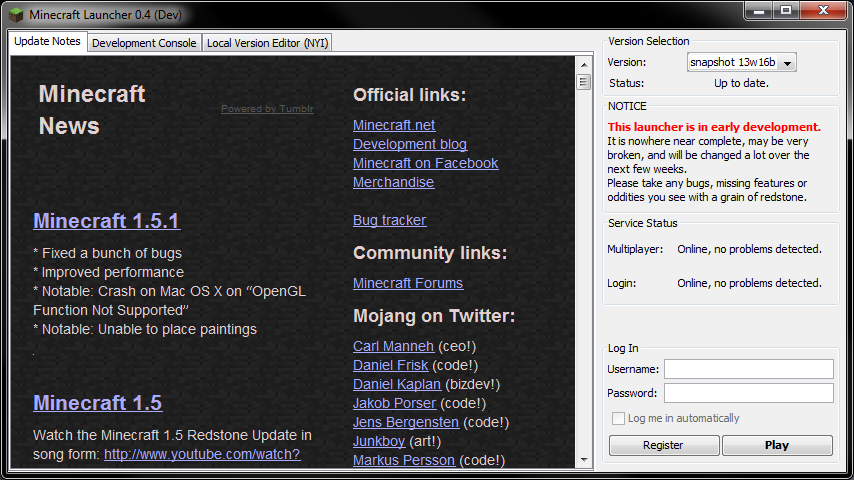Click the news scrollbar down arrow

pyautogui.click(x=584, y=460)
